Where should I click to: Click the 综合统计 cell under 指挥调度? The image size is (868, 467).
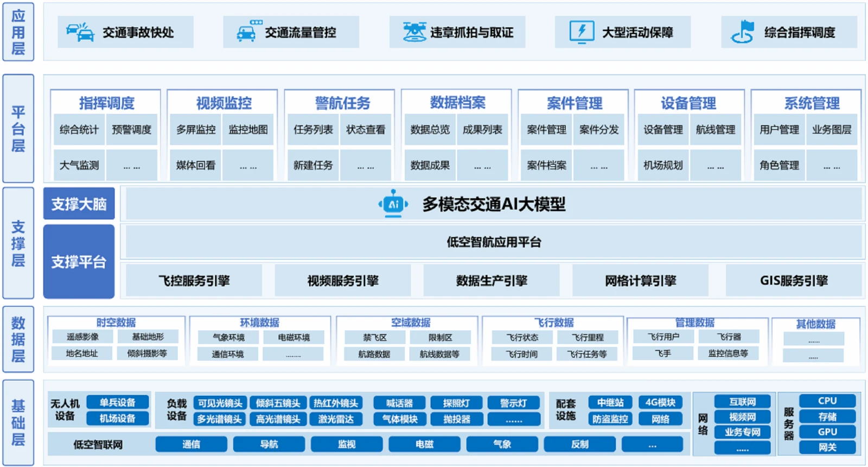(x=79, y=130)
